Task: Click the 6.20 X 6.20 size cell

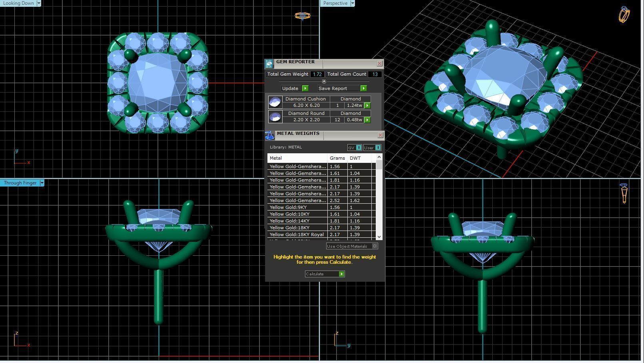Action: tap(306, 106)
